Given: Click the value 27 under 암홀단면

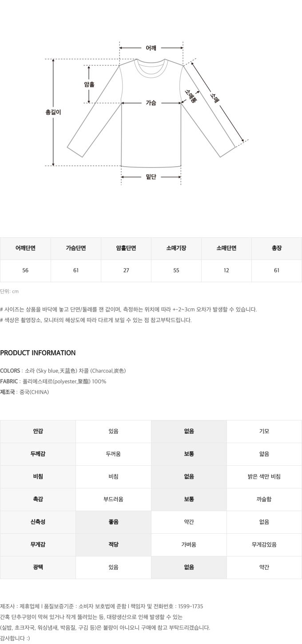Looking at the screenshot, I should pyautogui.click(x=126, y=271).
